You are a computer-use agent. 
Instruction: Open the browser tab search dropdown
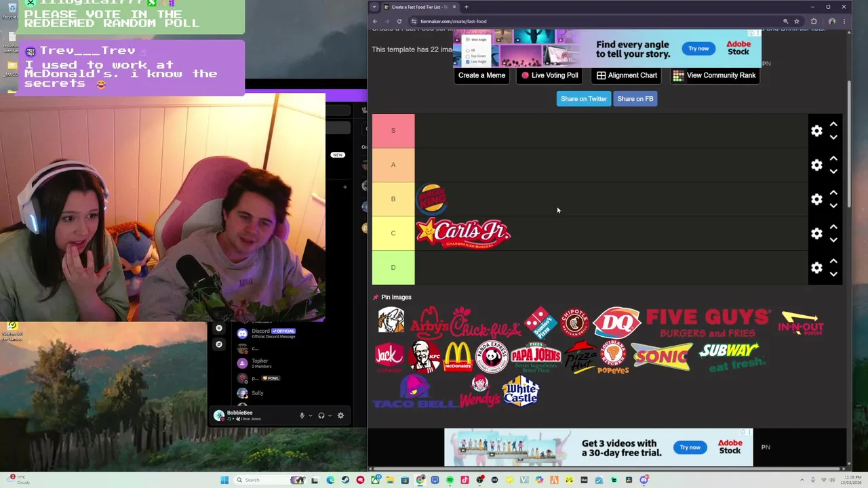[x=374, y=7]
